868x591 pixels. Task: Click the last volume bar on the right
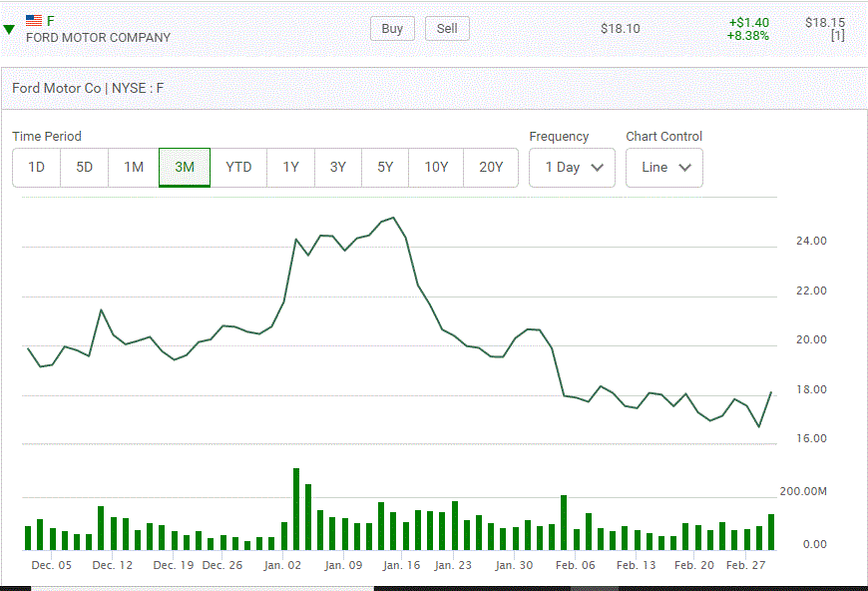pyautogui.click(x=771, y=532)
